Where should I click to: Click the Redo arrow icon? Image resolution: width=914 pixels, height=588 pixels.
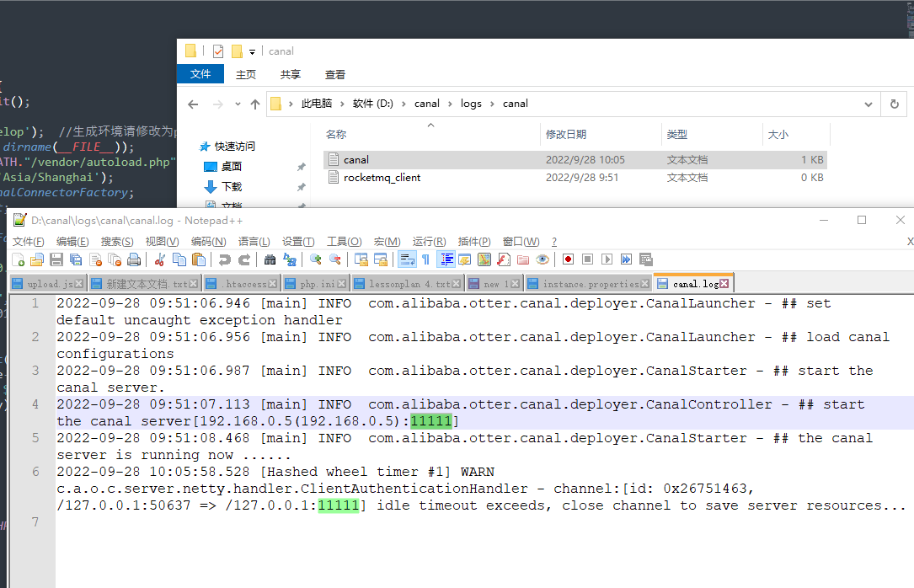(244, 260)
